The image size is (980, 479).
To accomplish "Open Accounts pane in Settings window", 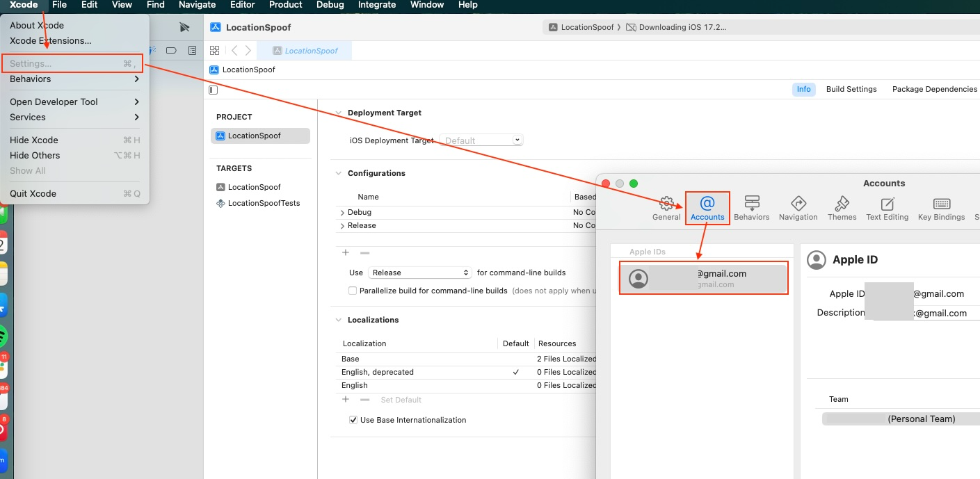I will click(707, 208).
